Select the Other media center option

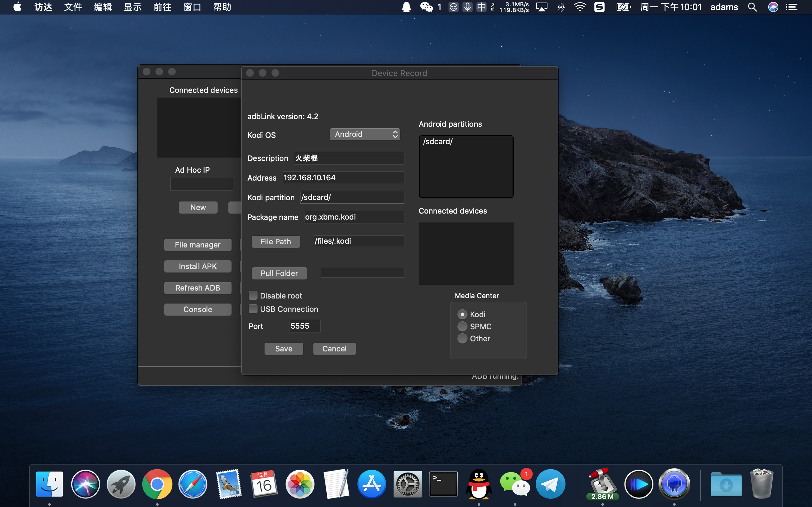pos(462,338)
